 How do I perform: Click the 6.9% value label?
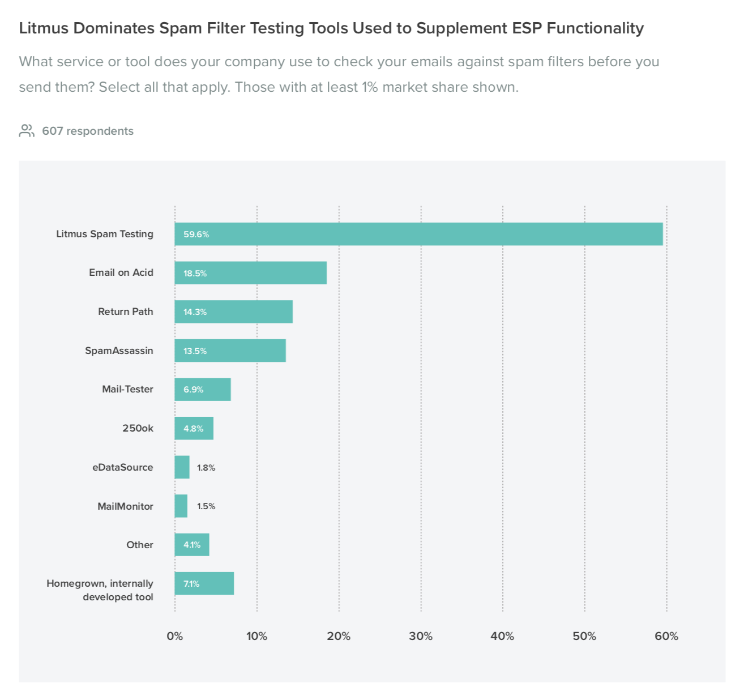(x=193, y=390)
